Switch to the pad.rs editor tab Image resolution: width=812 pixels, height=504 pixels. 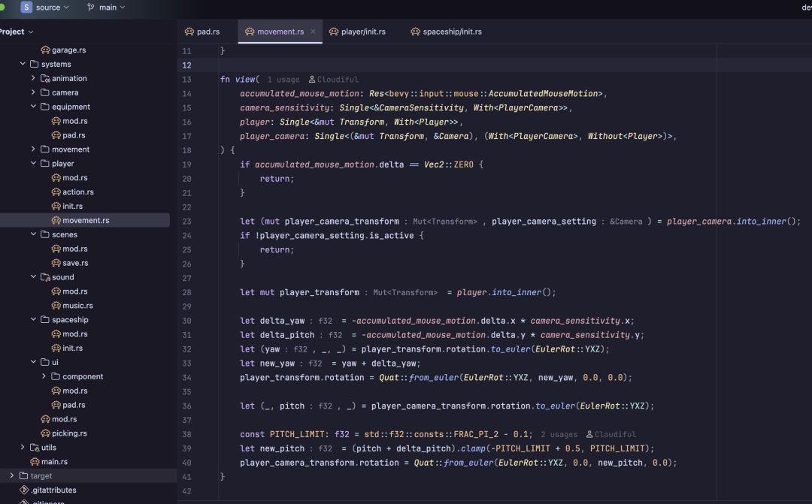202,32
